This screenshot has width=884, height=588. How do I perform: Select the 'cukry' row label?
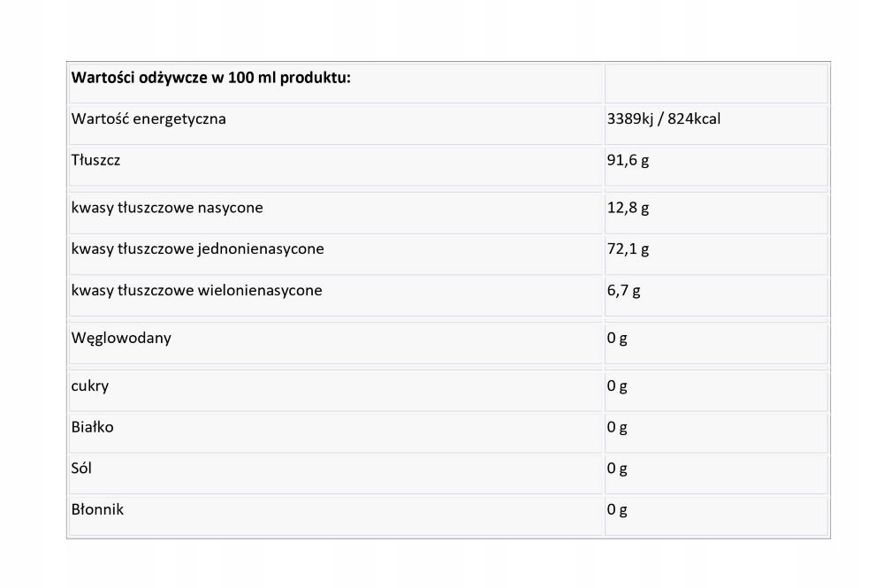click(90, 386)
